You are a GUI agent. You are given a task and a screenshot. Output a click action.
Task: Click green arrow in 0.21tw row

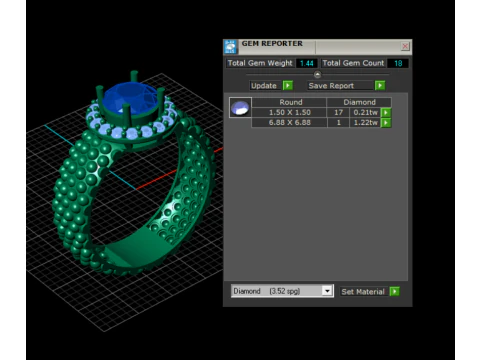[x=386, y=113]
